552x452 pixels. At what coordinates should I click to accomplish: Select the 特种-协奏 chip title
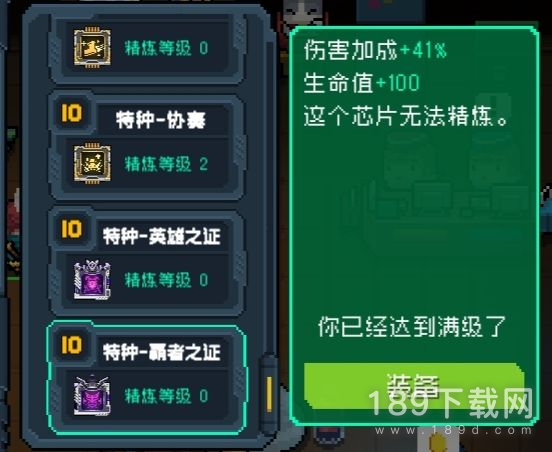[x=161, y=120]
